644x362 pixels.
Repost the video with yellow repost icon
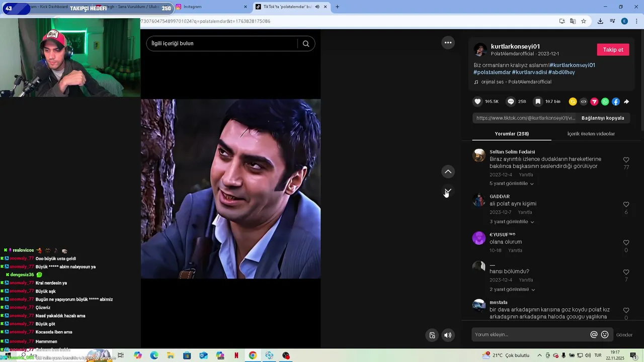pyautogui.click(x=573, y=102)
